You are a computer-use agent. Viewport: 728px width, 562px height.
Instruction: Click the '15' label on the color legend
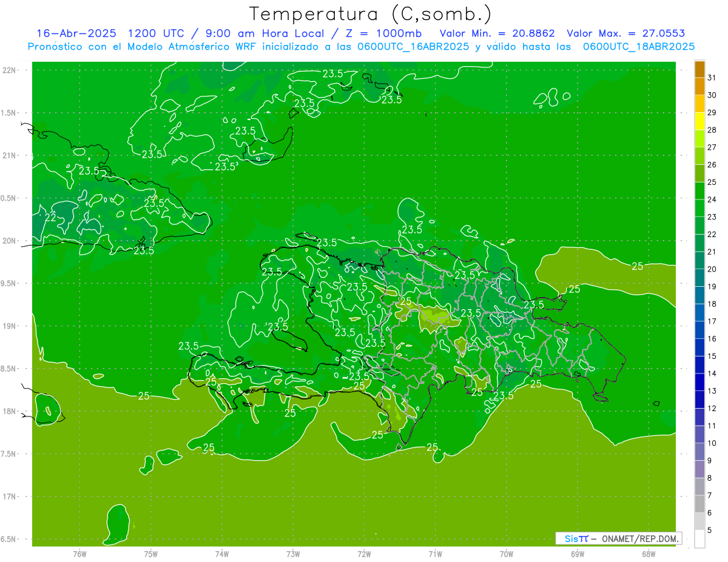pos(712,356)
